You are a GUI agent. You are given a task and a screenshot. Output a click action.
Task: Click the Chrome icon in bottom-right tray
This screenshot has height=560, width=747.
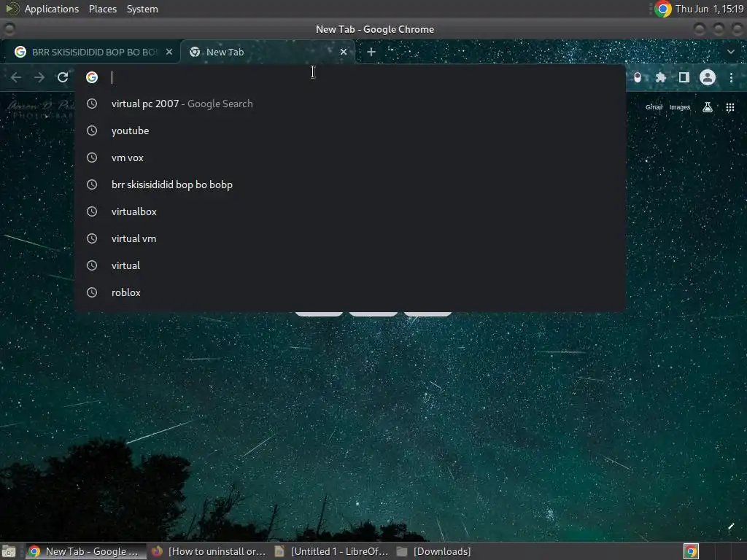(x=691, y=551)
